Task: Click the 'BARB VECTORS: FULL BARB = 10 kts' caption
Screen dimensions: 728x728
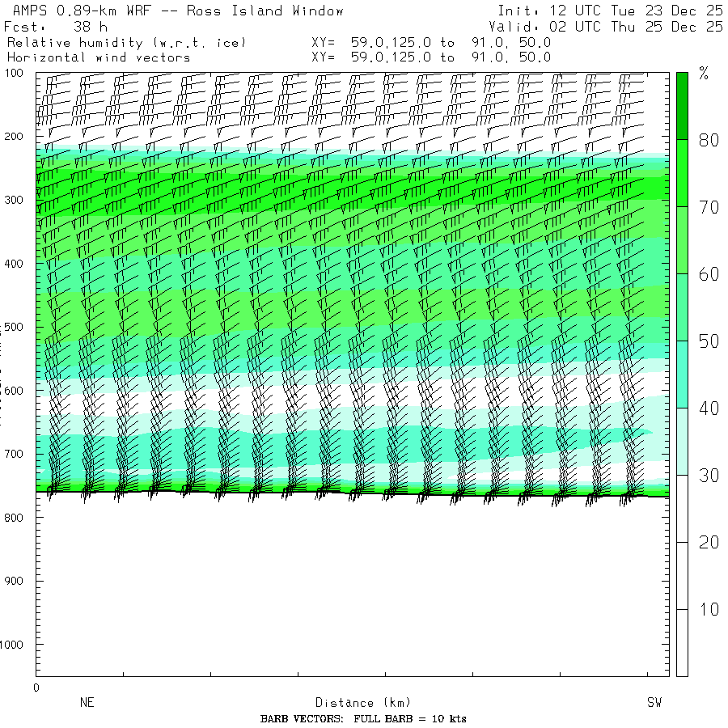Action: (363, 719)
